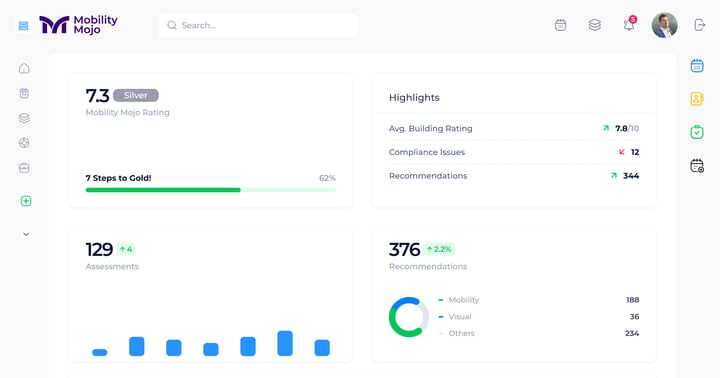Open the green checklist icon in right rail
Screen dimensions: 720x378
[x=697, y=132]
